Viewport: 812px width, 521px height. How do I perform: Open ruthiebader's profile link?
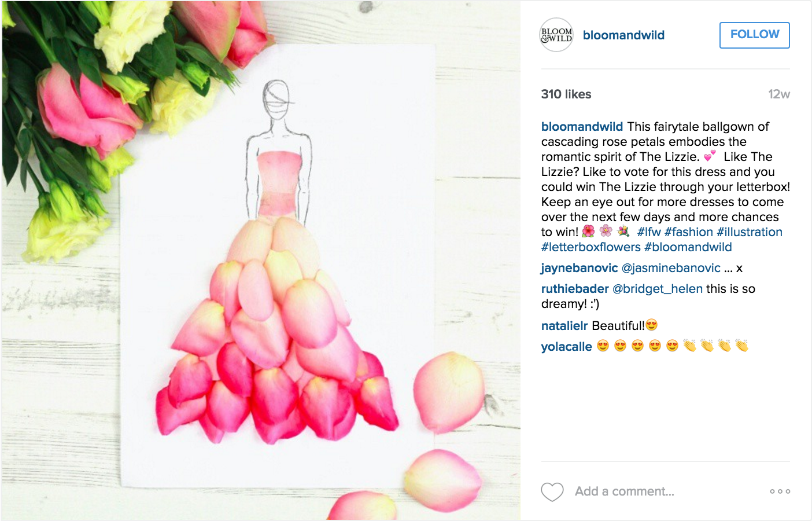[x=575, y=289]
